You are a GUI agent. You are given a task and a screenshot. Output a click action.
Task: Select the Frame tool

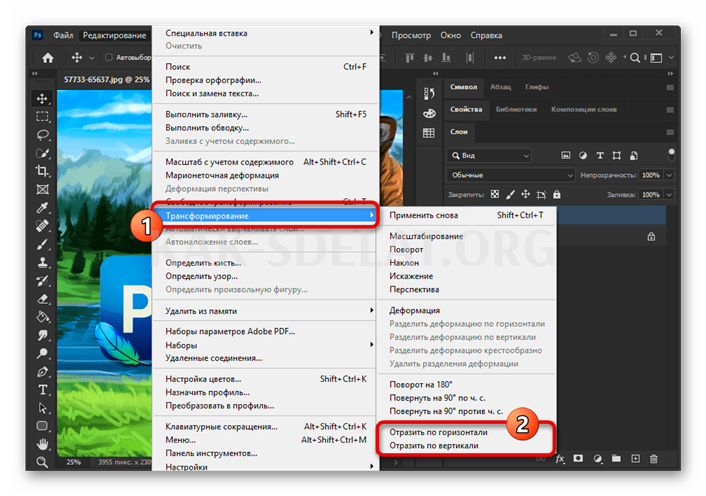pos(42,189)
